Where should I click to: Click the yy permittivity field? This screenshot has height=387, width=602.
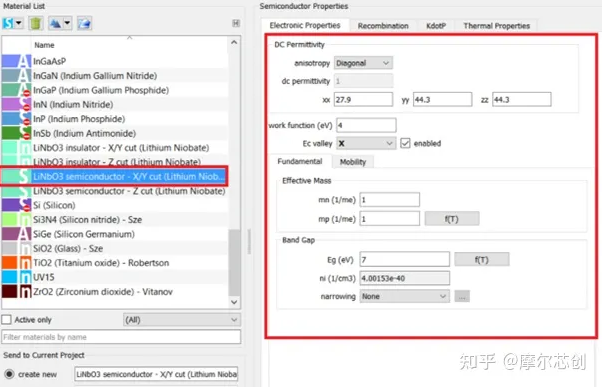coord(442,99)
